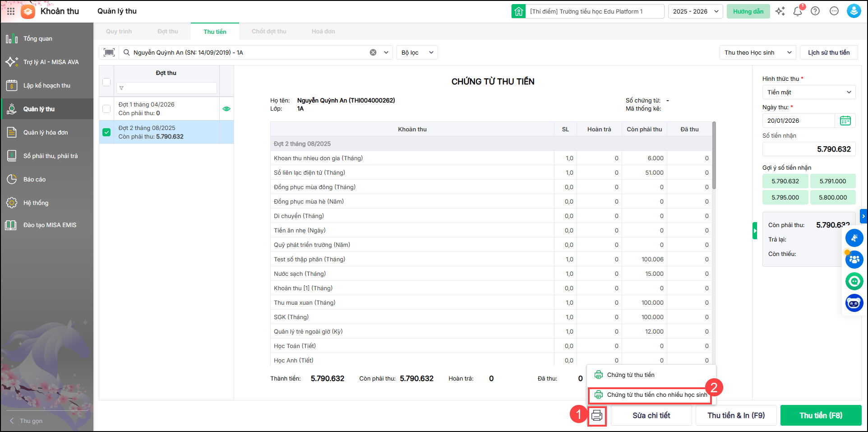Clear the student search field
868x432 pixels.
[373, 52]
